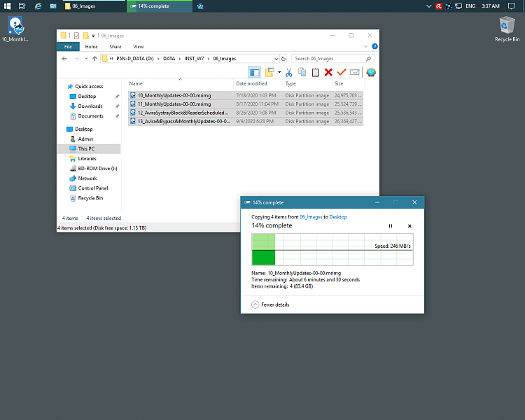
Task: Click the Desktop destination link in copy dialog
Action: tap(338, 217)
